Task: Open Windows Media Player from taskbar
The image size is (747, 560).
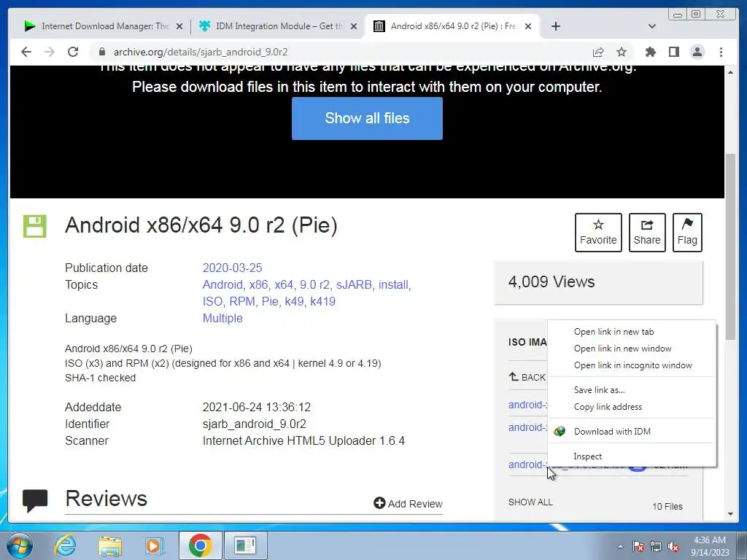Action: (x=155, y=545)
